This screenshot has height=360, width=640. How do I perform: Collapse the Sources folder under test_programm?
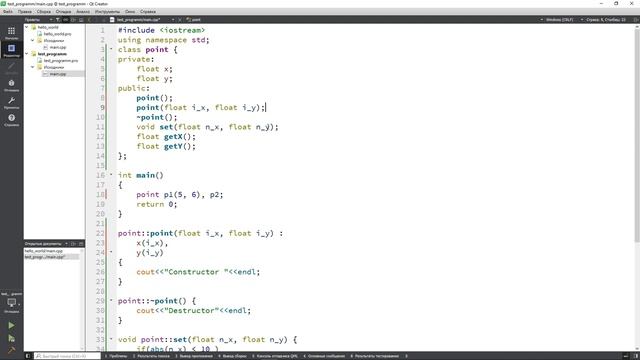(33, 67)
